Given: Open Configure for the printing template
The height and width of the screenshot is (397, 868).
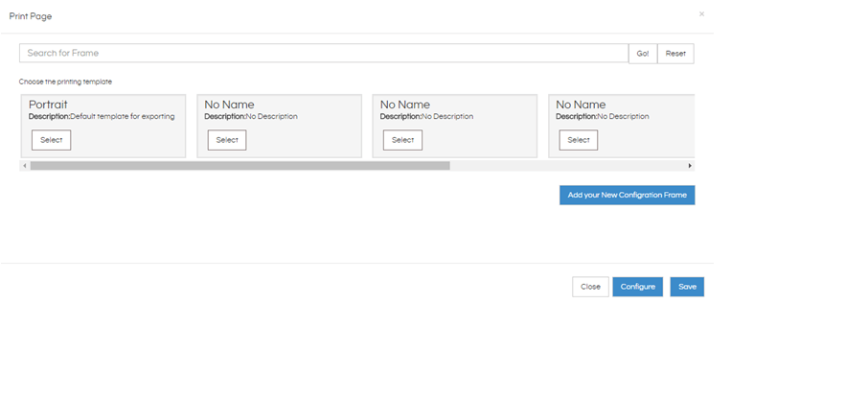Looking at the screenshot, I should [x=638, y=287].
